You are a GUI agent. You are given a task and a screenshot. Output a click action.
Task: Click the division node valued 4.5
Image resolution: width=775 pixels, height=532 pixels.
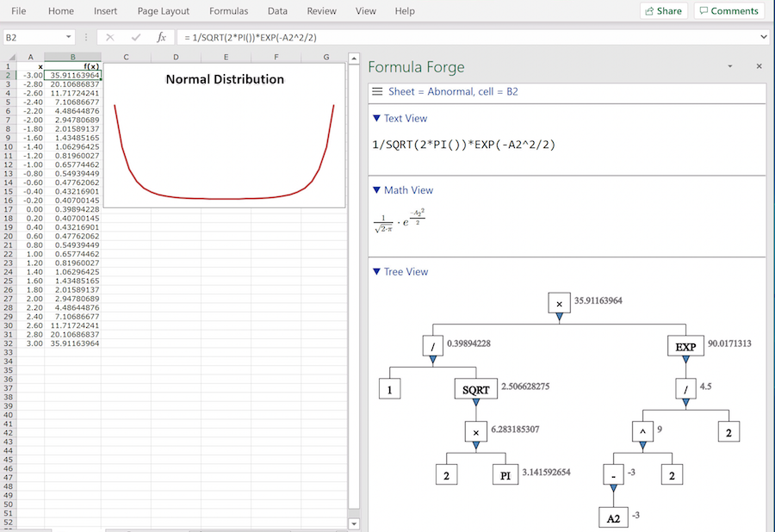(685, 389)
